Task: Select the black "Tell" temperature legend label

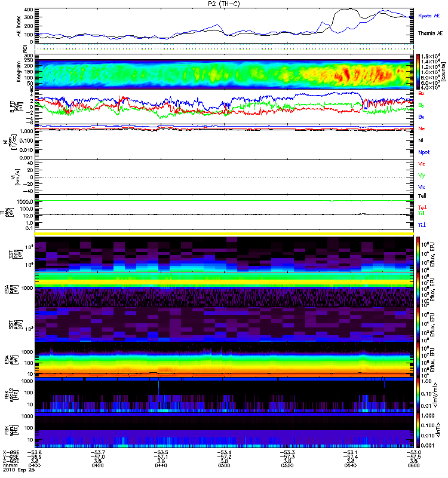Action: [x=422, y=196]
